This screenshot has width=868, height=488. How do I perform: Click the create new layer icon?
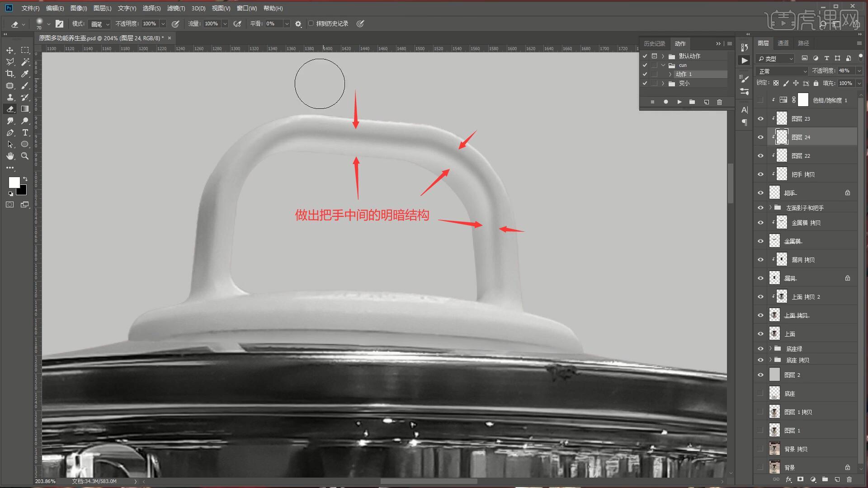click(x=837, y=479)
